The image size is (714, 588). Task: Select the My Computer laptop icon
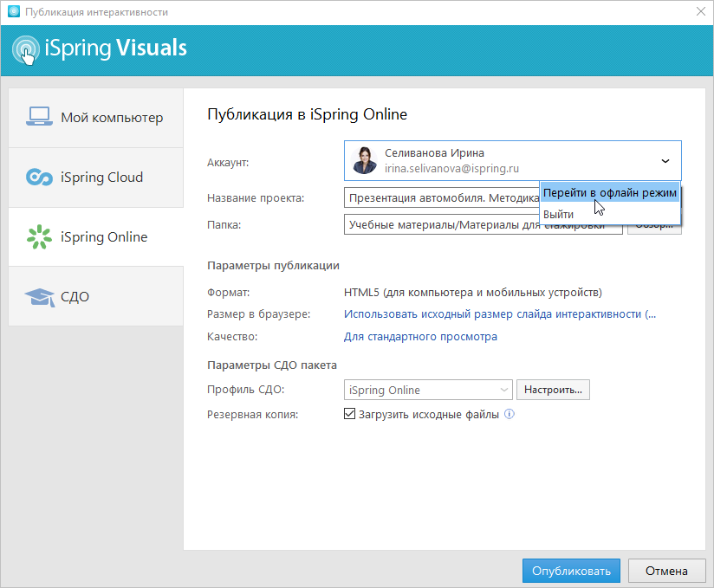click(x=39, y=117)
